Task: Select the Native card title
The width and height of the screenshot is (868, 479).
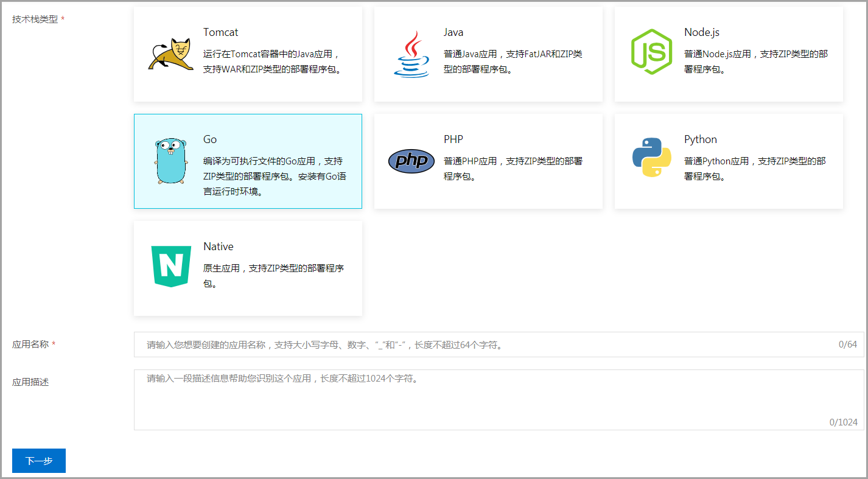Action: [219, 246]
